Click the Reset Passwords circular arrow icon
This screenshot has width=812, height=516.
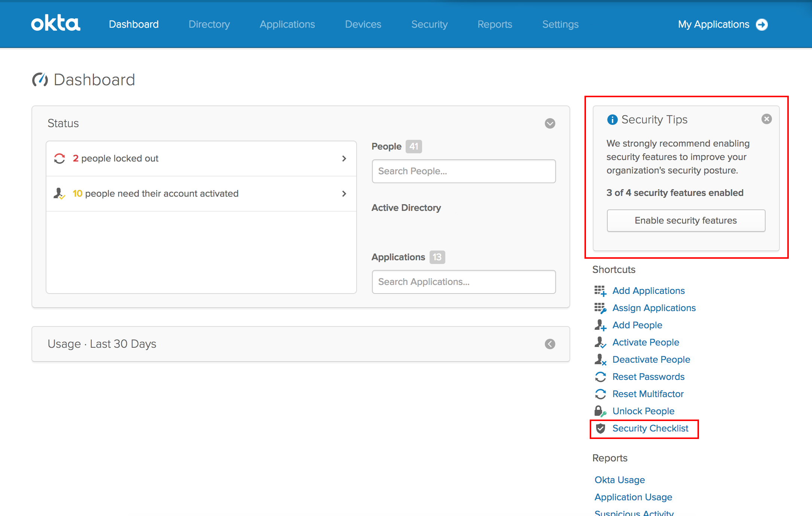pyautogui.click(x=600, y=377)
